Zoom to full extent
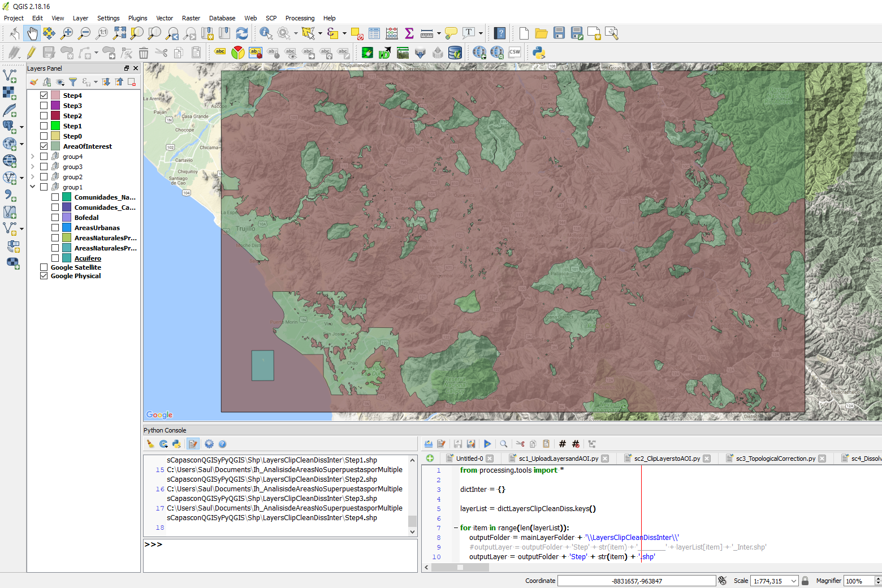The height and width of the screenshot is (588, 882). point(119,33)
